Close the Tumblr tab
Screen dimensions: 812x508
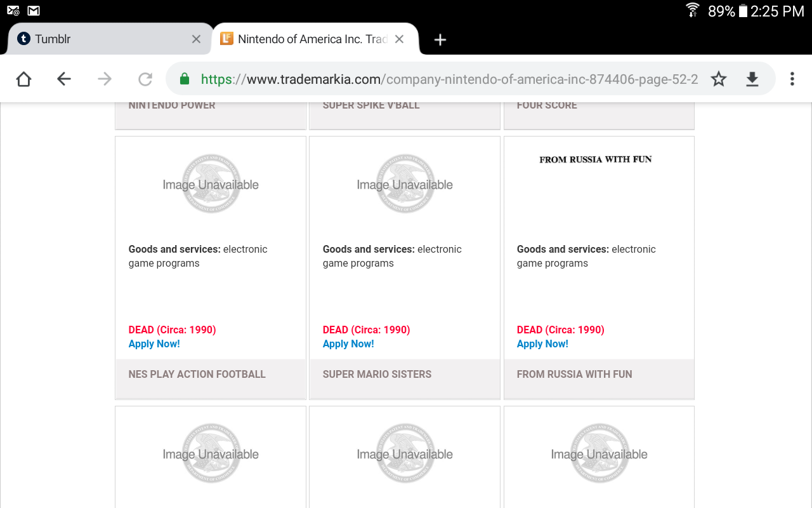pos(196,39)
